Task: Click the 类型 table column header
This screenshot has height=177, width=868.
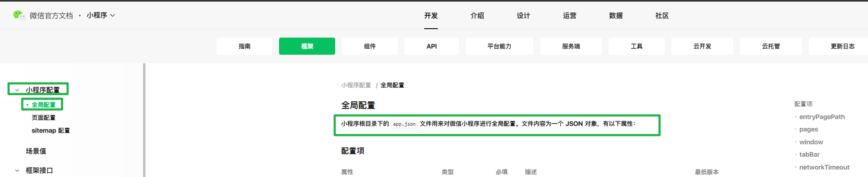Action: (447, 172)
